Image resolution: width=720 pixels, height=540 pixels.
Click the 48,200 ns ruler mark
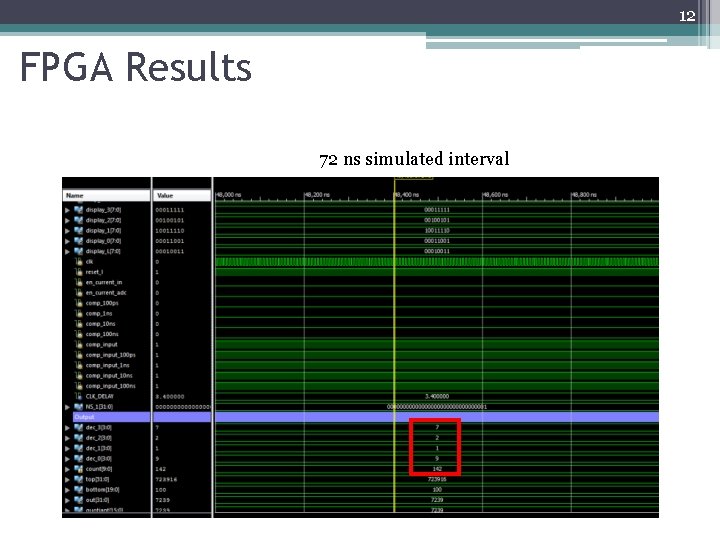[317, 195]
